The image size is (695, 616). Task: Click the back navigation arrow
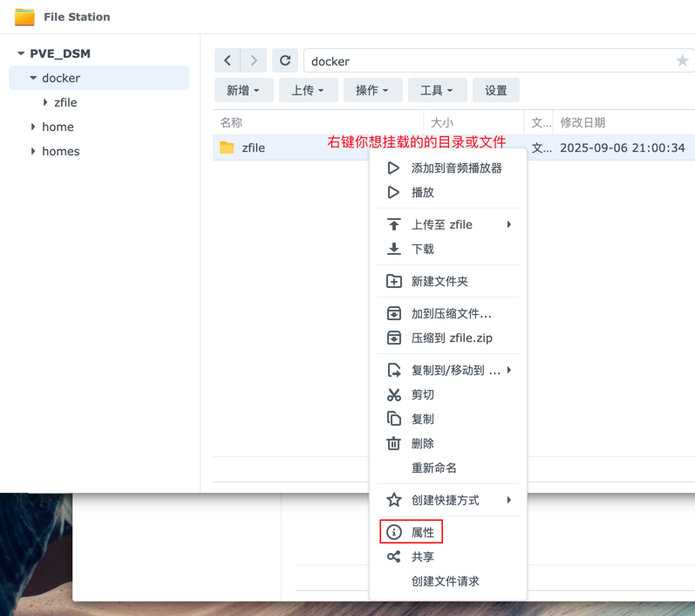click(x=228, y=60)
